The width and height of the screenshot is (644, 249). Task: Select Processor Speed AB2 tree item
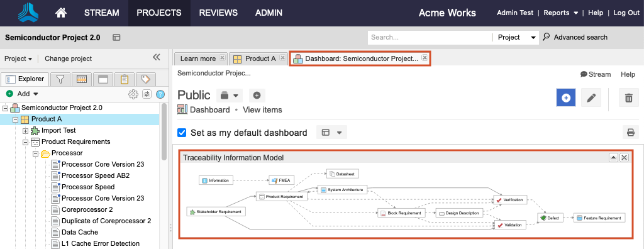[x=96, y=175]
